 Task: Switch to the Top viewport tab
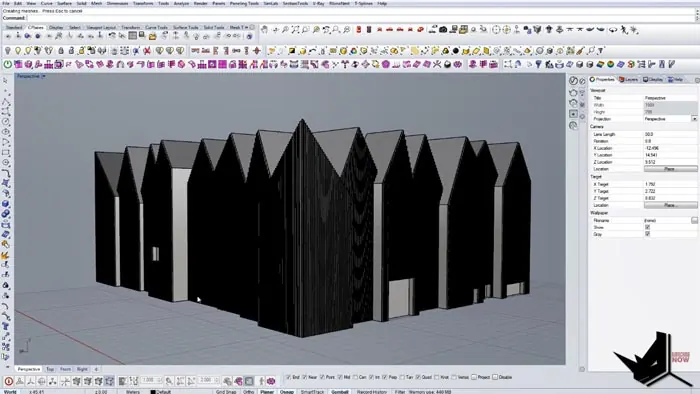(x=50, y=369)
